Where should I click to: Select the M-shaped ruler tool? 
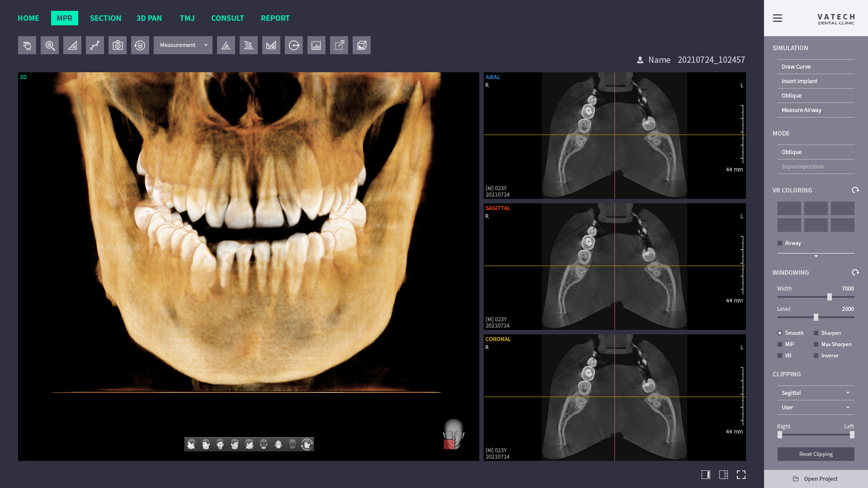coord(271,45)
